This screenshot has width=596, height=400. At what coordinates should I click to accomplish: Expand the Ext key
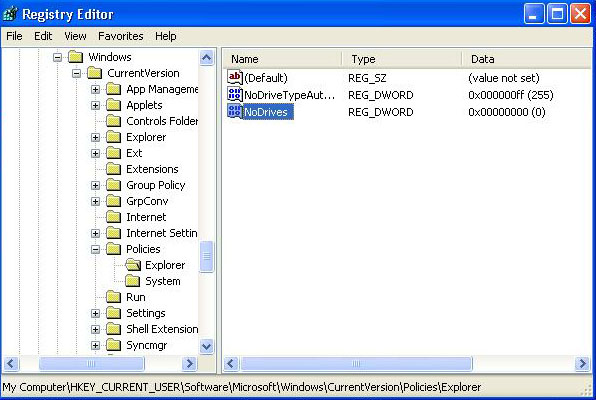(x=95, y=153)
